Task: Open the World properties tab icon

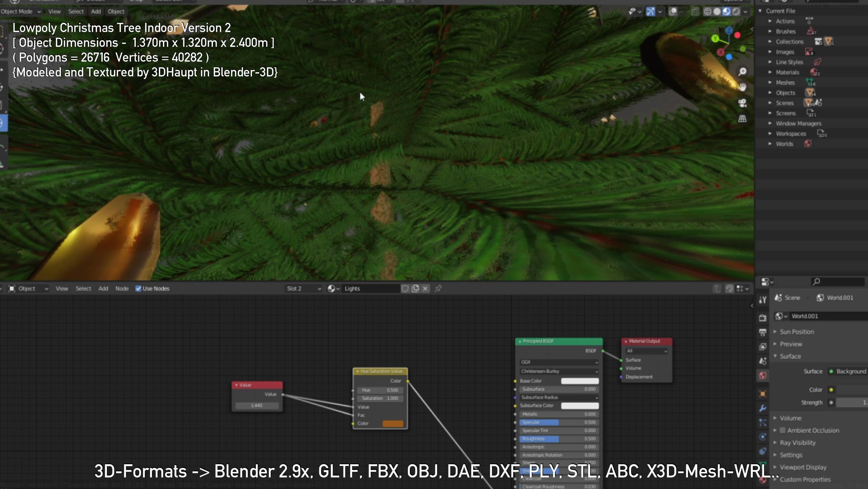Action: pos(763,375)
